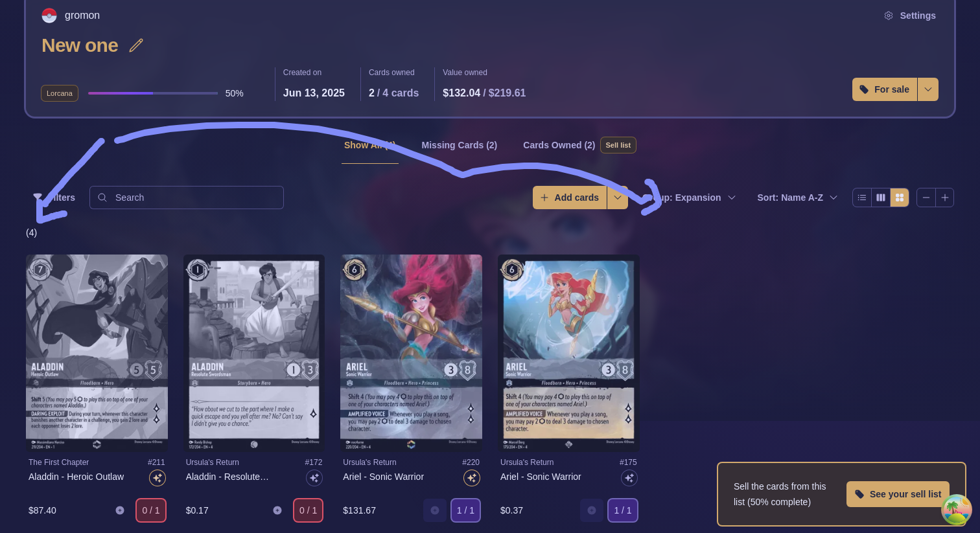Click the Search input field
This screenshot has width=980, height=533.
click(x=187, y=198)
